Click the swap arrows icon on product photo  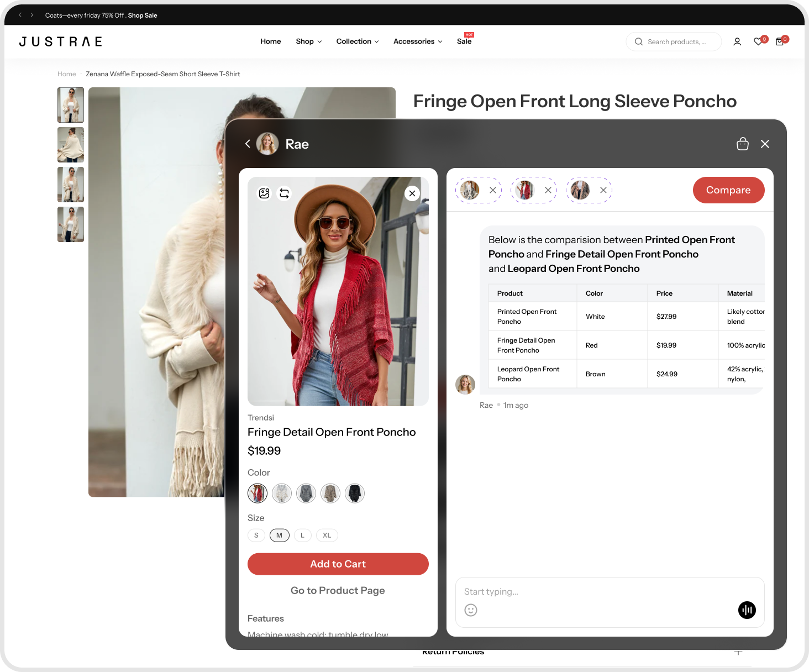(x=284, y=193)
